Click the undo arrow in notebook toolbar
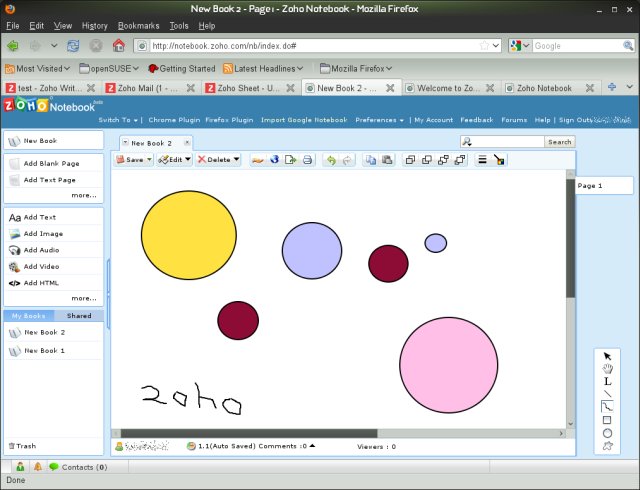Viewport: 640px width, 490px height. [331, 160]
